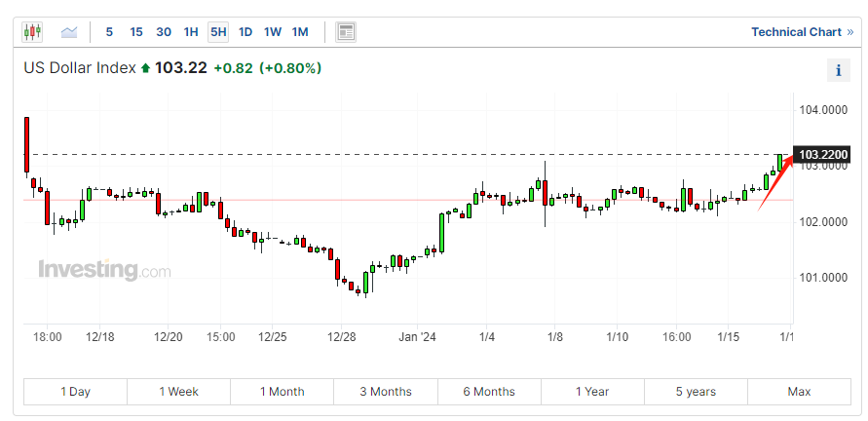
Task: Show the 3 Months range
Action: (x=386, y=392)
